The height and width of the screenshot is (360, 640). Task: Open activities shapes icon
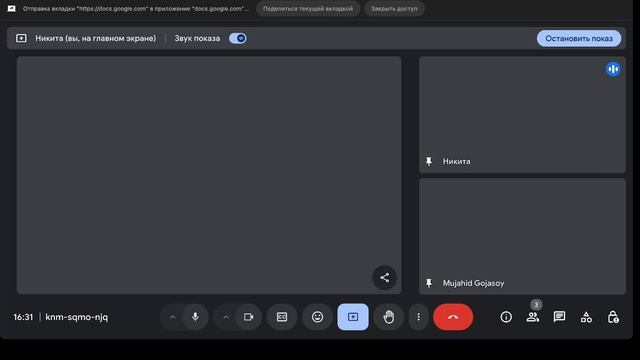(586, 317)
